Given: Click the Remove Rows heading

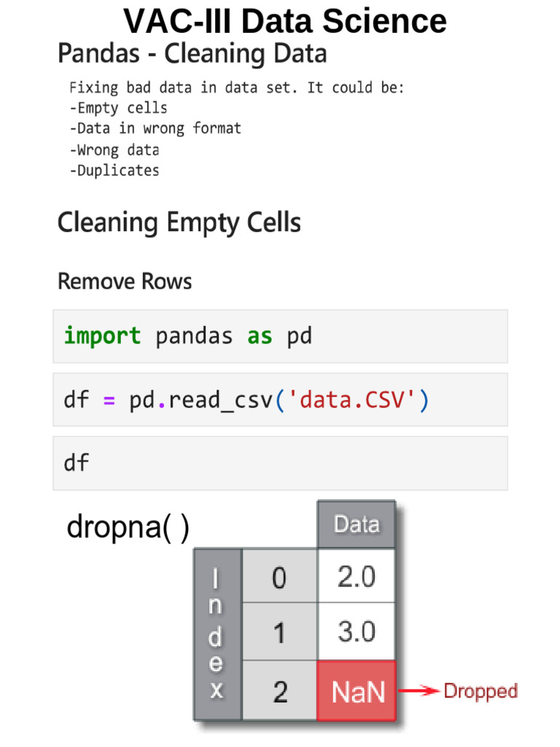Looking at the screenshot, I should [125, 282].
